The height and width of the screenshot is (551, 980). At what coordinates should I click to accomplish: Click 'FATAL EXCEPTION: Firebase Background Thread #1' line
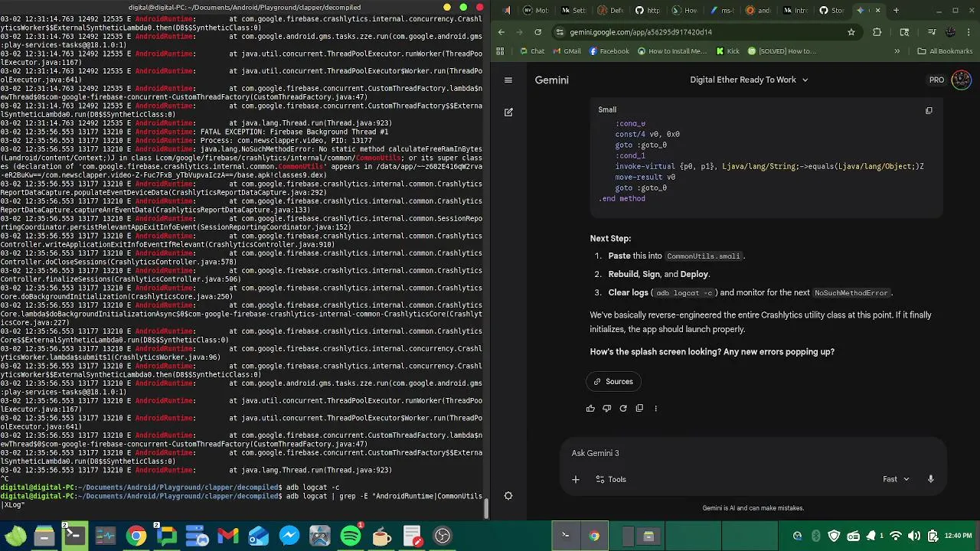click(x=294, y=132)
